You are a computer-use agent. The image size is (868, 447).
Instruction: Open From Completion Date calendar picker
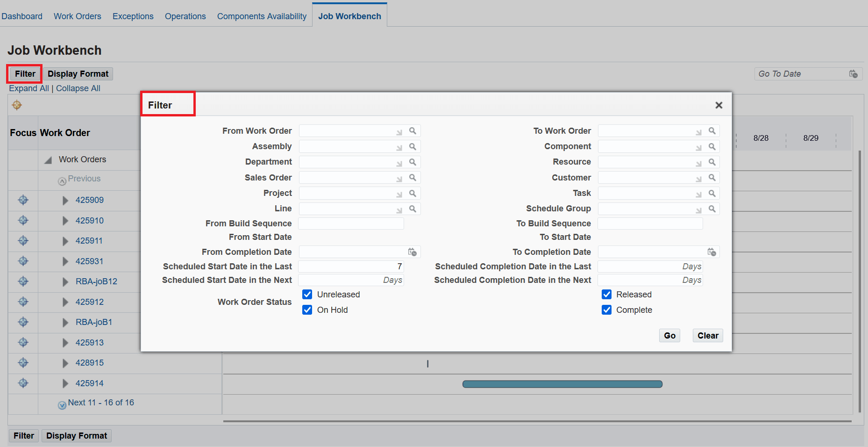(413, 252)
